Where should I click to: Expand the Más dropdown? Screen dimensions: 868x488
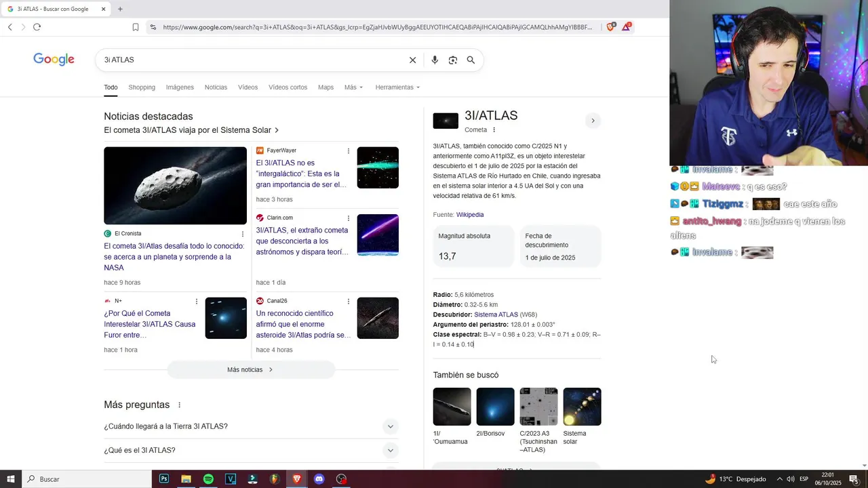pyautogui.click(x=353, y=87)
